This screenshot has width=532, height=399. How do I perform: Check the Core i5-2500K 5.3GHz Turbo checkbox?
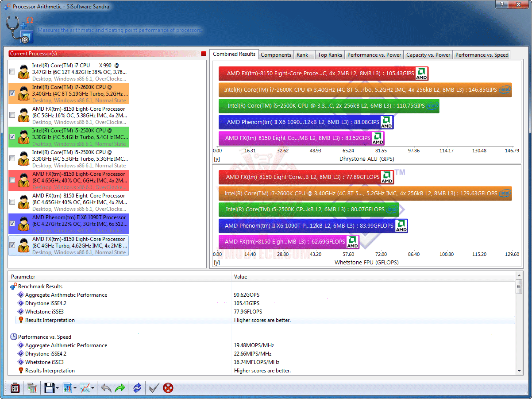click(x=12, y=159)
